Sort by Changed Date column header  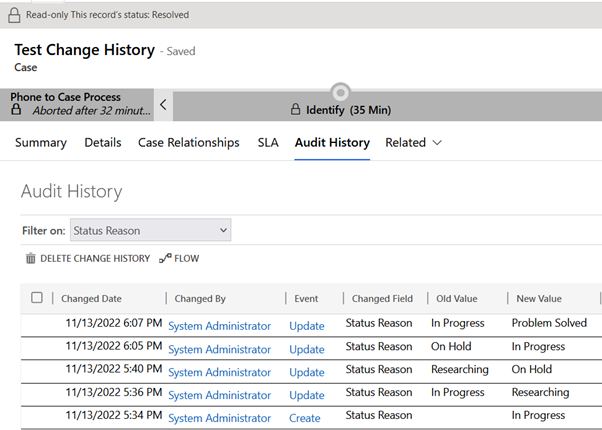coord(91,298)
